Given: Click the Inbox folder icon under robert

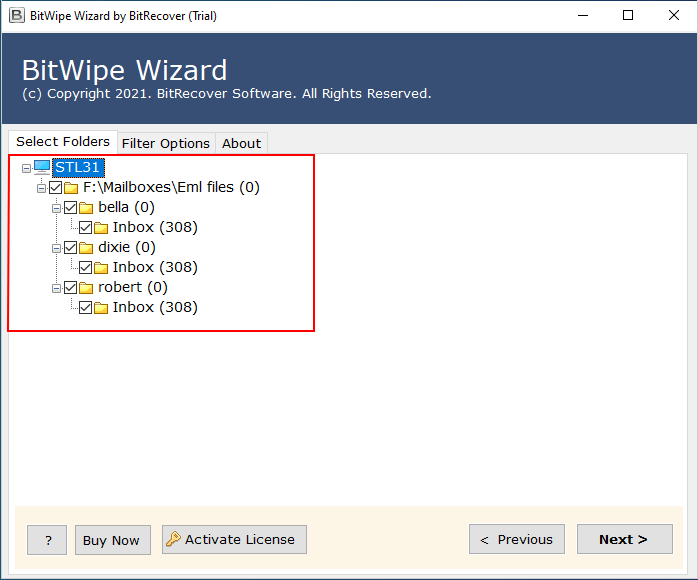Looking at the screenshot, I should pyautogui.click(x=101, y=308).
